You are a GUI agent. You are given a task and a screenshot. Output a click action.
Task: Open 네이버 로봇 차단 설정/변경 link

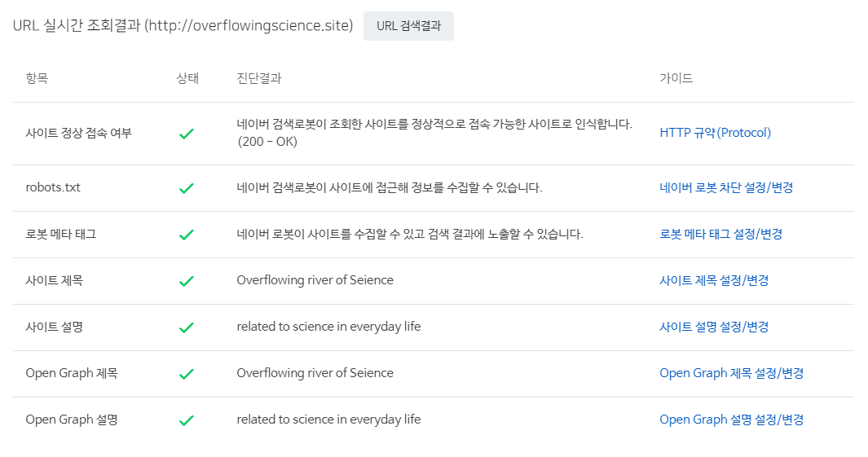pyautogui.click(x=726, y=187)
